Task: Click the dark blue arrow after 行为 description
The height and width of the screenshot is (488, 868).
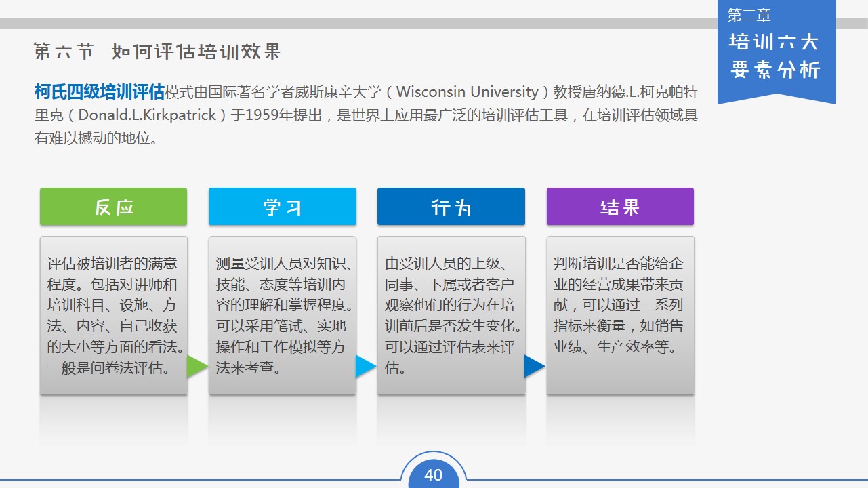Action: tap(535, 366)
